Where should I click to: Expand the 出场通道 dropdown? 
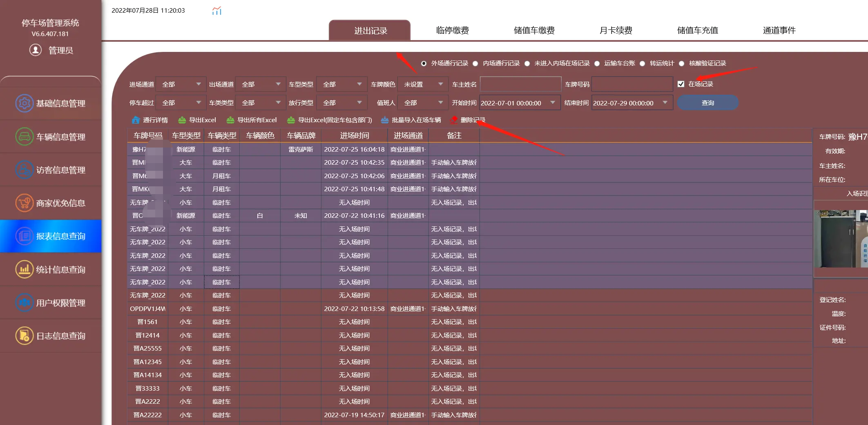point(261,84)
